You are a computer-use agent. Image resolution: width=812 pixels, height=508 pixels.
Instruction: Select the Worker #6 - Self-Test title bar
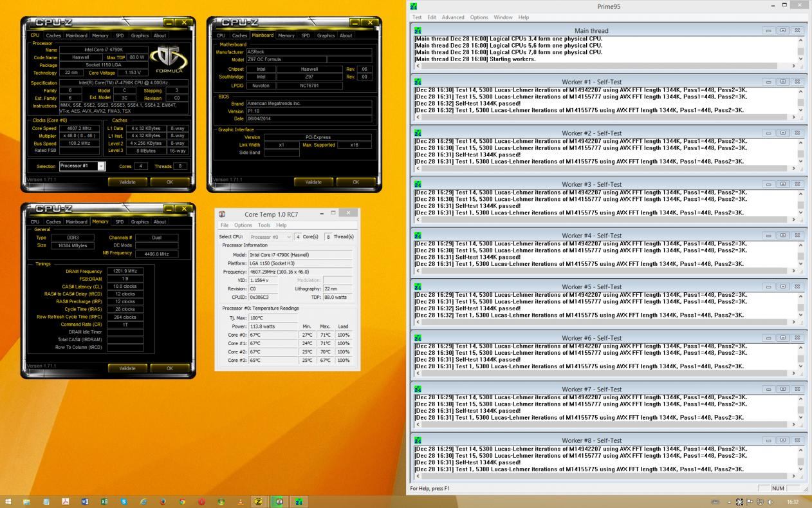pos(591,338)
